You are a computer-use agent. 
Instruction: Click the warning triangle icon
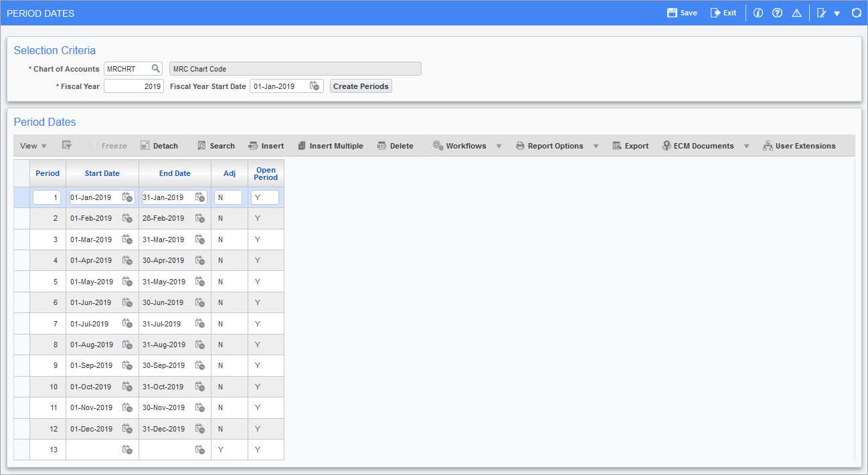click(x=796, y=13)
